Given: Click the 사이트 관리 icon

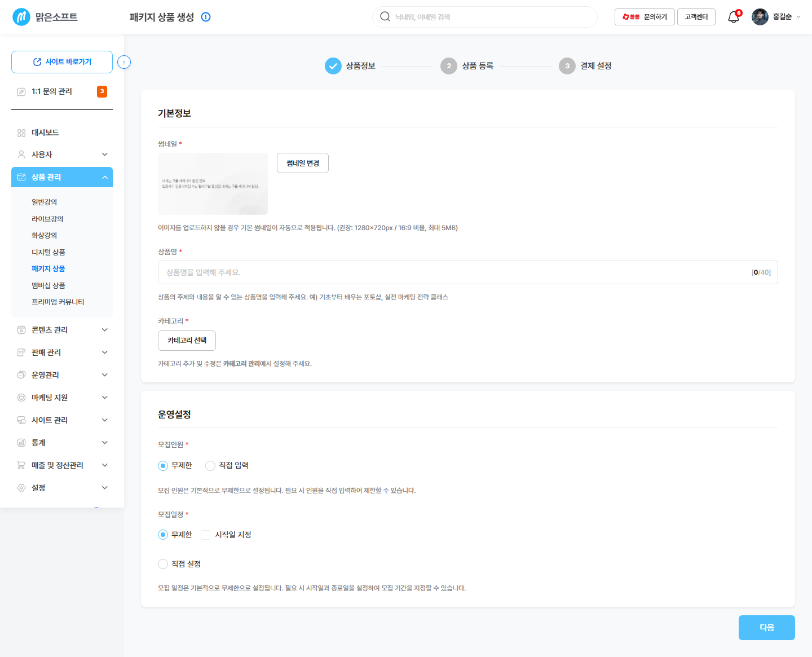Looking at the screenshot, I should [21, 420].
